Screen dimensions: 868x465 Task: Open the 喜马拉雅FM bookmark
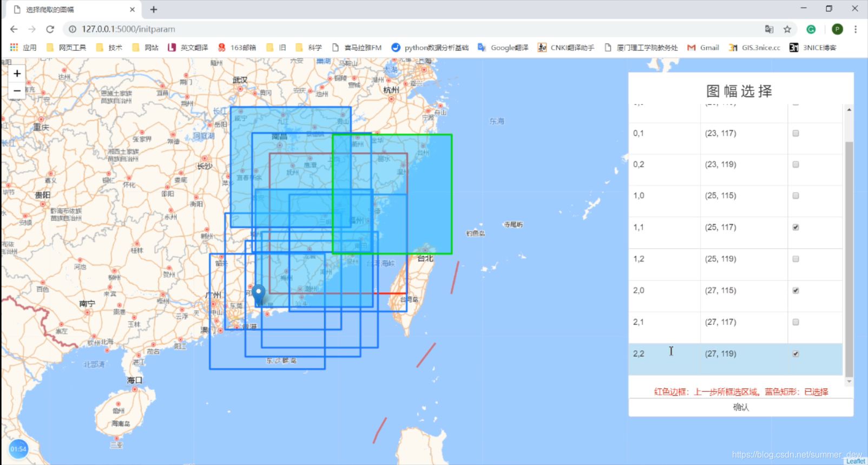(x=357, y=48)
